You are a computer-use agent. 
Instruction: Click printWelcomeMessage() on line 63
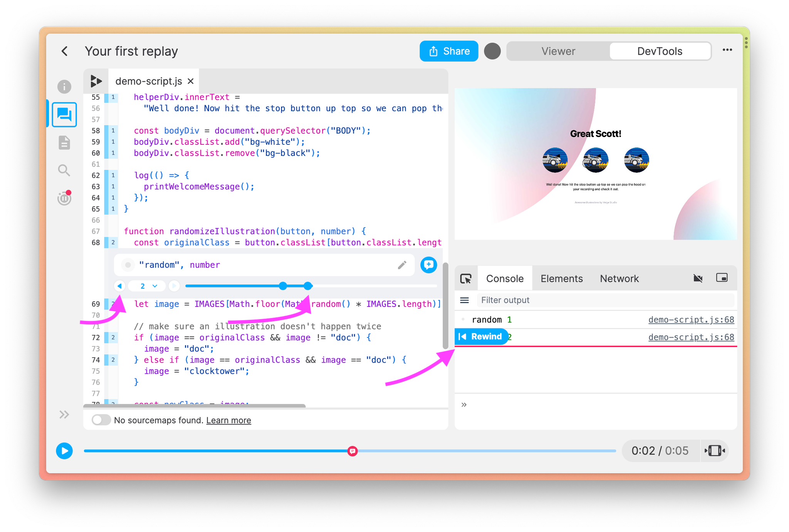tap(199, 187)
